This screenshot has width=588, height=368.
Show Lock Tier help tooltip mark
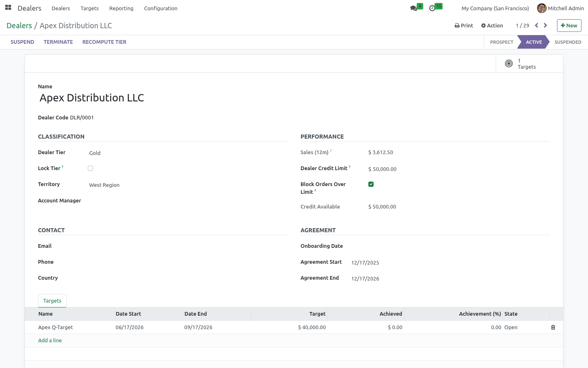pyautogui.click(x=62, y=167)
